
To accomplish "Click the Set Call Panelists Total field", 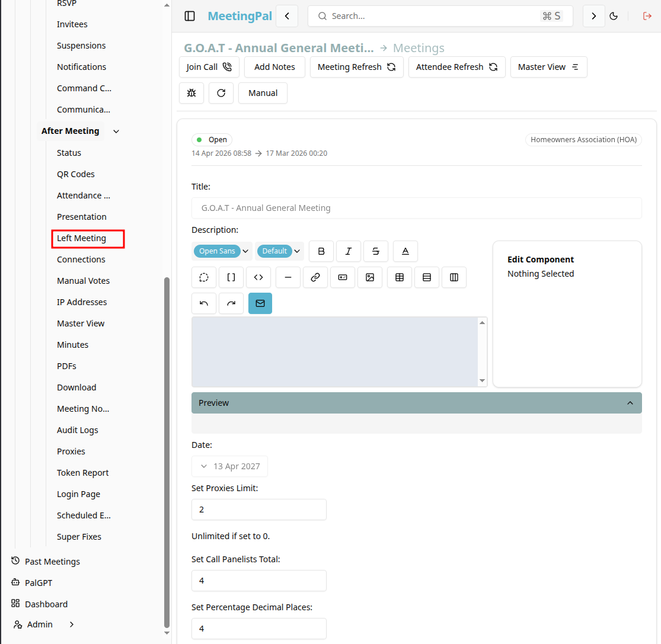I will [x=259, y=581].
